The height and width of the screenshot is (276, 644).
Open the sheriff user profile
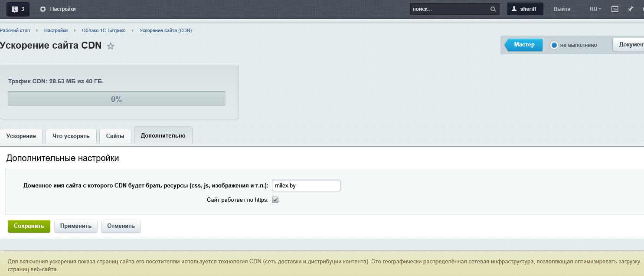point(525,9)
